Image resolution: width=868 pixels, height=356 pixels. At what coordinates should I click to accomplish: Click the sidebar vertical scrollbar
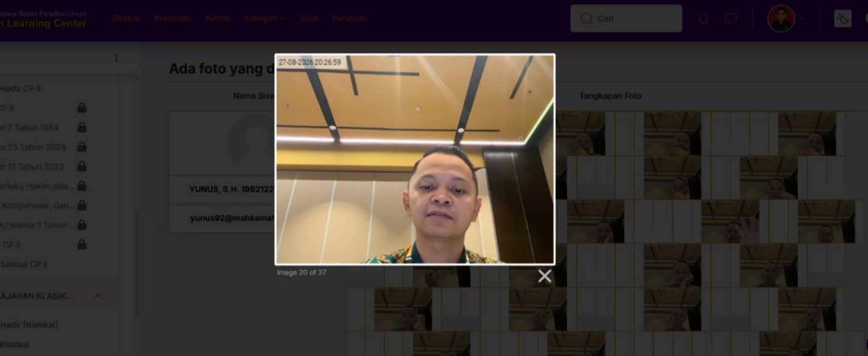137,264
